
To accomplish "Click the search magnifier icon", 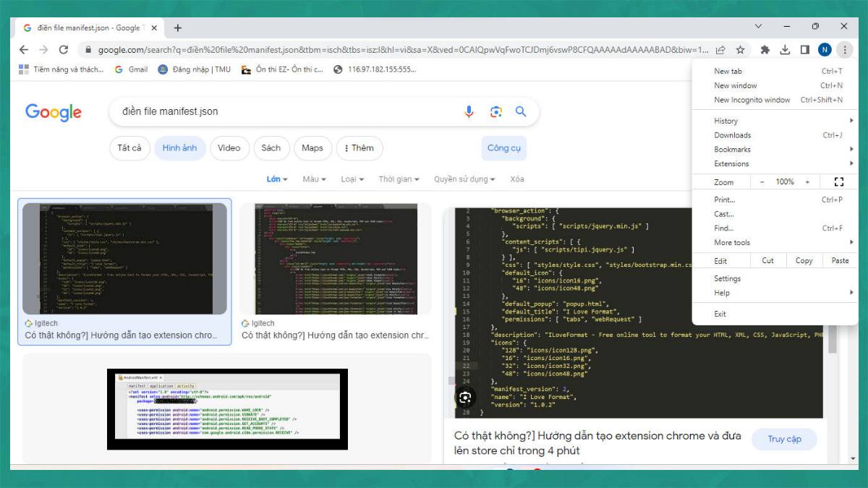I will [521, 111].
